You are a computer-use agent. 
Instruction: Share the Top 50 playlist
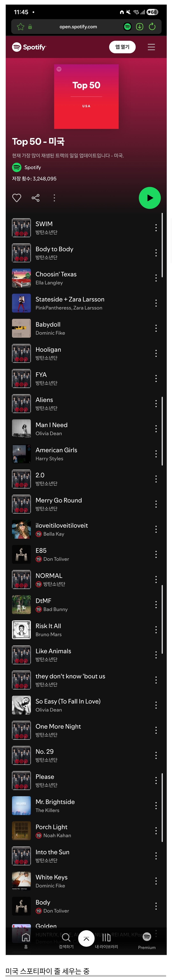coord(35,198)
